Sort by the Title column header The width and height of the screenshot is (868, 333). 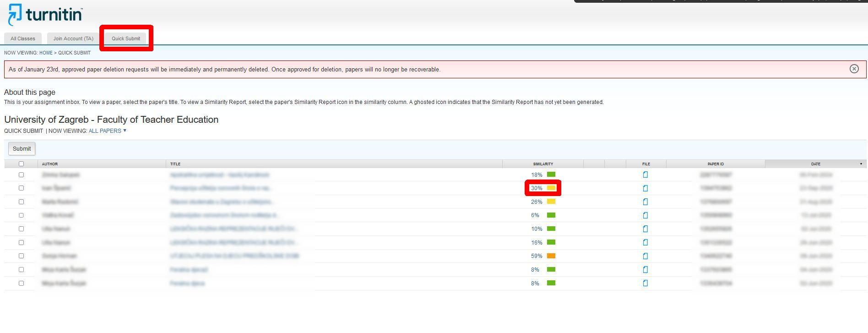pyautogui.click(x=175, y=164)
